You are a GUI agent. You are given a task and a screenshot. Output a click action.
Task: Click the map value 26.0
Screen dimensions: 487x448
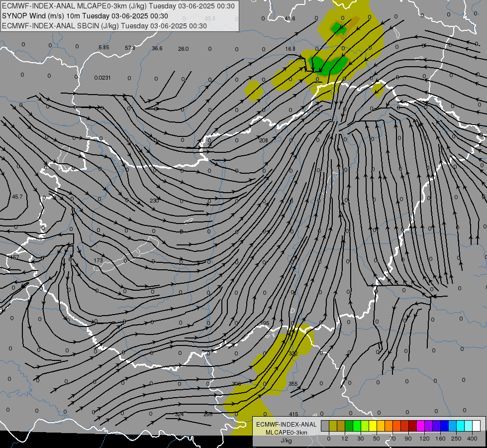point(183,49)
